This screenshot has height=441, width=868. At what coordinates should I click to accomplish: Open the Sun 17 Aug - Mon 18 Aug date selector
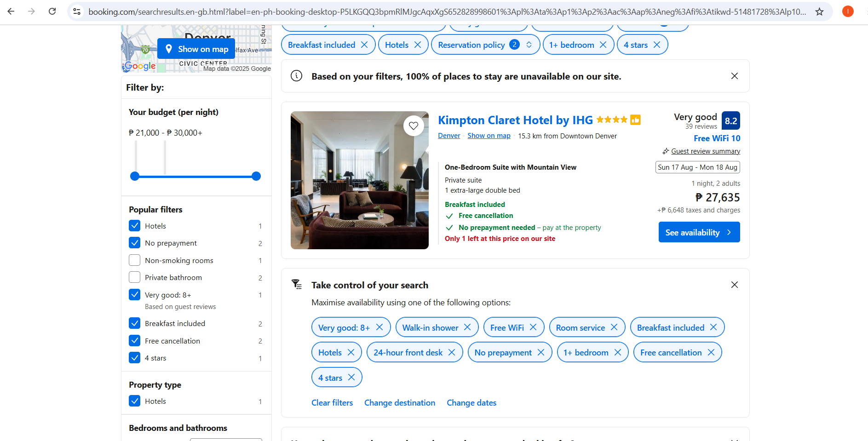pos(697,167)
